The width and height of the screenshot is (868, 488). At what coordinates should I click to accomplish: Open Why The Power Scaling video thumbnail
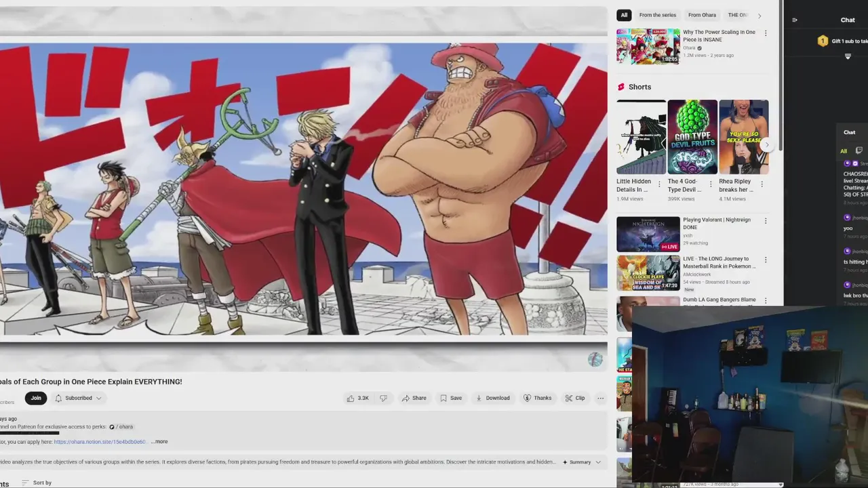coord(648,46)
